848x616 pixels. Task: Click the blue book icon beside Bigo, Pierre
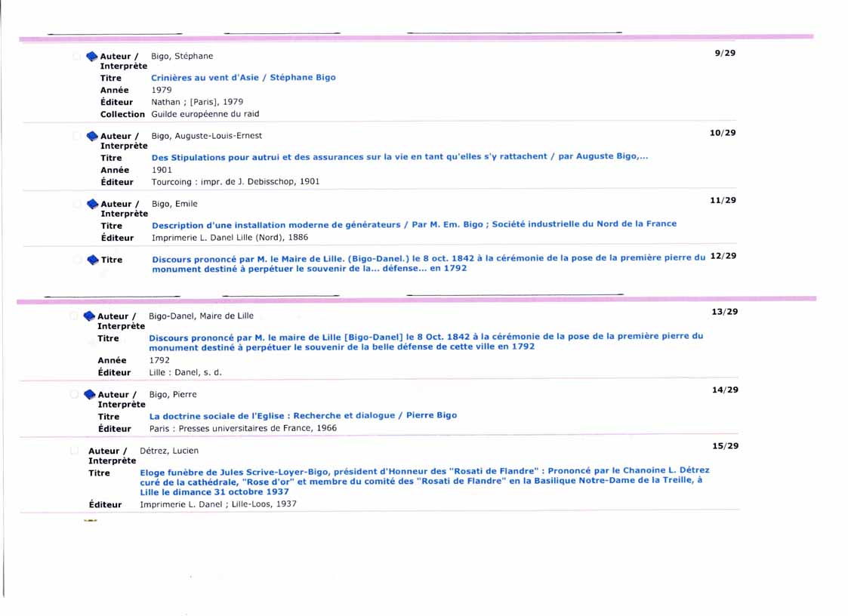click(x=90, y=394)
